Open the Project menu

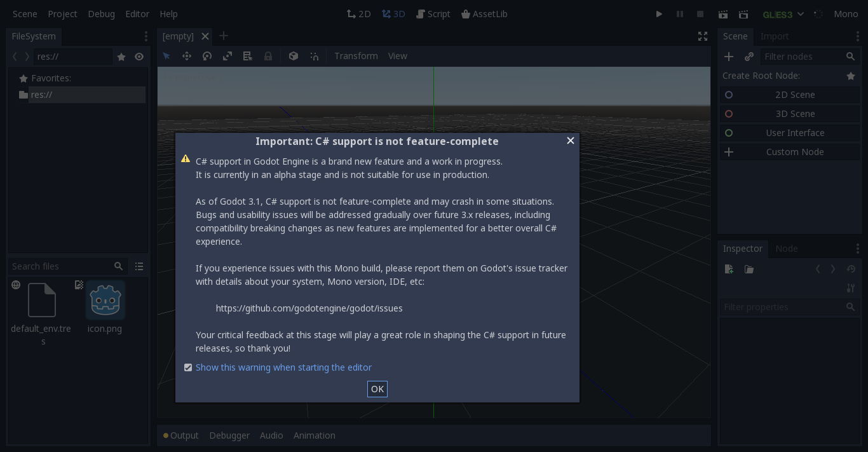(x=62, y=14)
